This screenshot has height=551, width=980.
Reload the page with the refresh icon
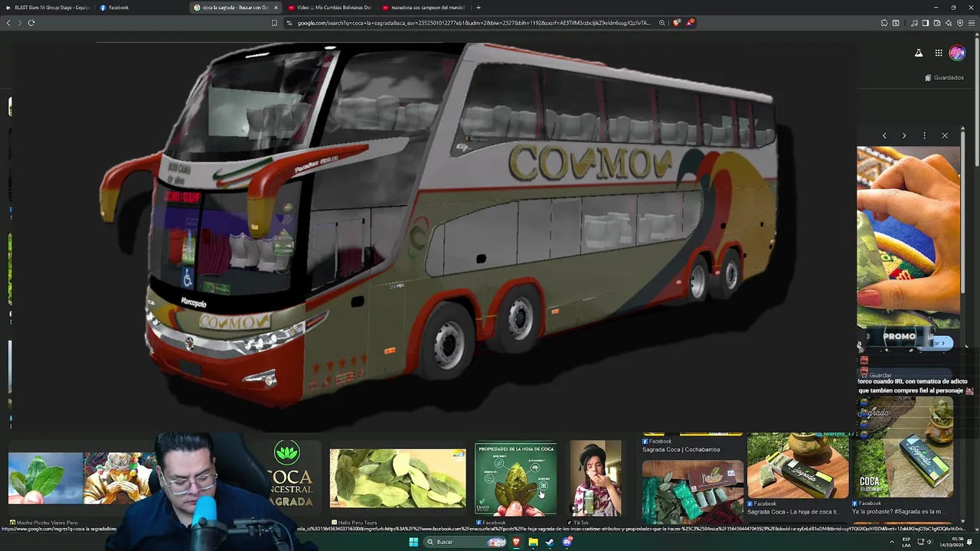tap(31, 23)
